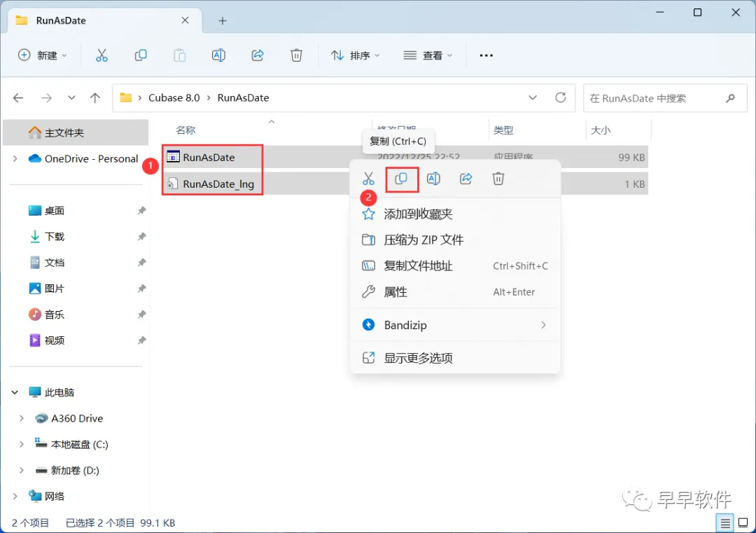Click the toolbar Cut scissors icon
This screenshot has height=533, width=756.
tap(101, 55)
